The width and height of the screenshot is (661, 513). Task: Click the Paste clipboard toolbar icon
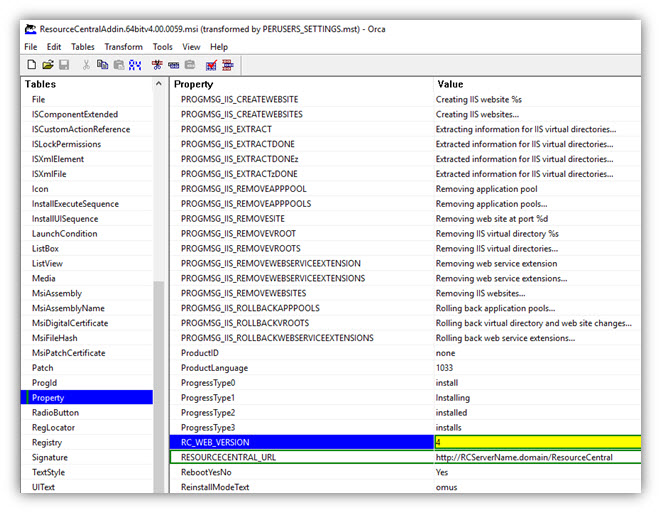[119, 65]
